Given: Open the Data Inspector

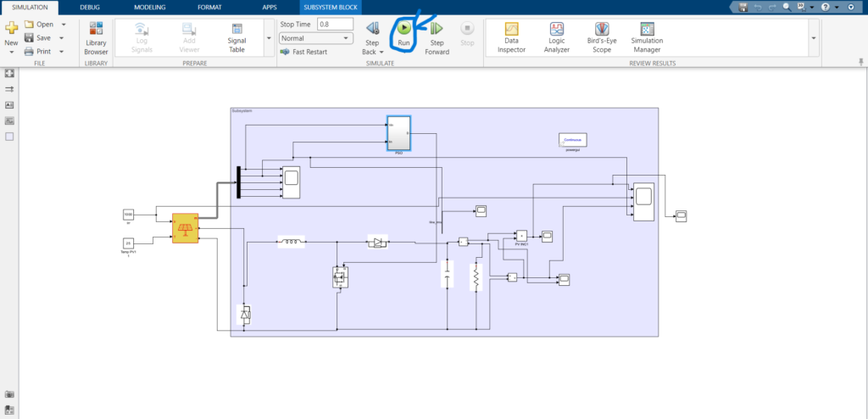Looking at the screenshot, I should (511, 37).
